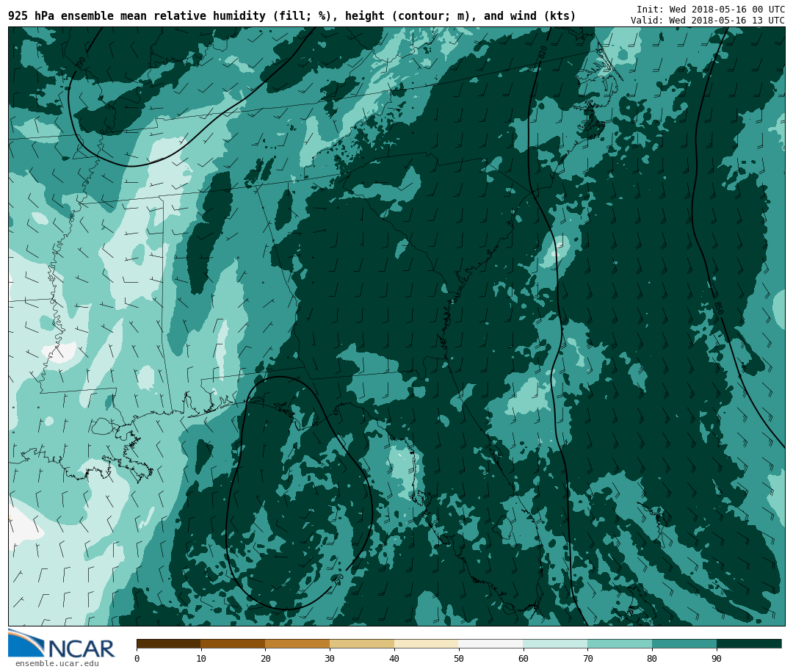Click the colorbar tick label 0
The height and width of the screenshot is (672, 793).
tap(137, 658)
